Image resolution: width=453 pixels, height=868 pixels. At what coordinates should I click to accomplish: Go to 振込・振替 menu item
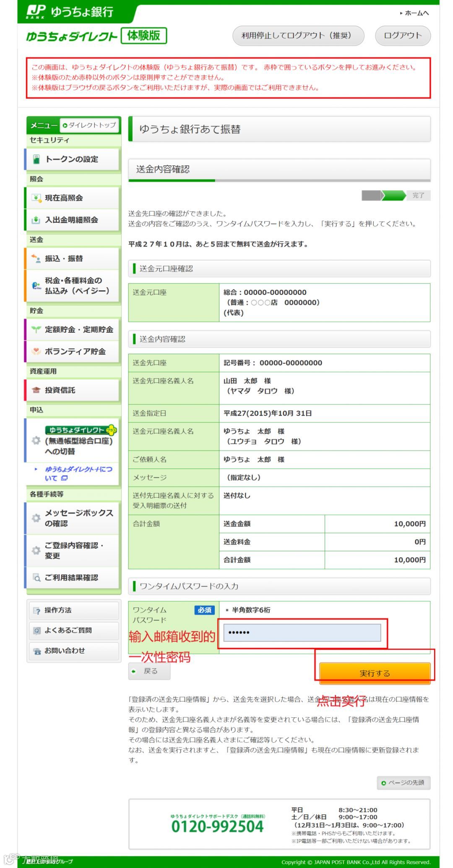72,258
